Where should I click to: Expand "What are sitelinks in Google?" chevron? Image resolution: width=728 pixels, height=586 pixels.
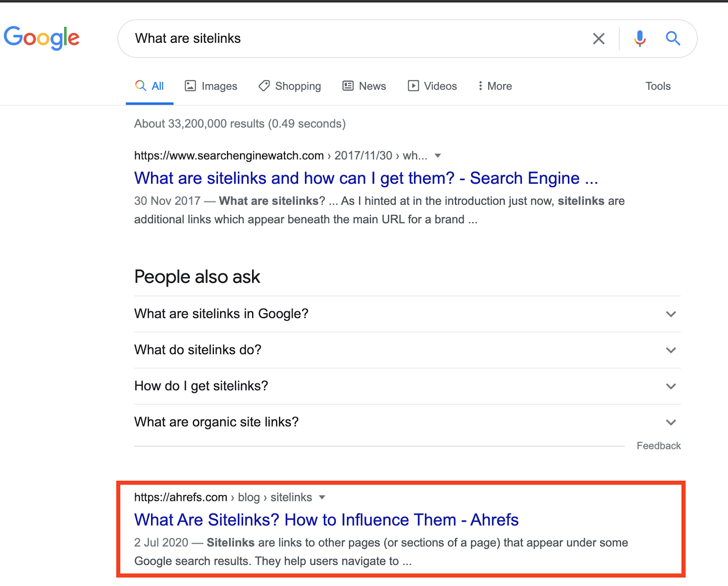pos(671,314)
